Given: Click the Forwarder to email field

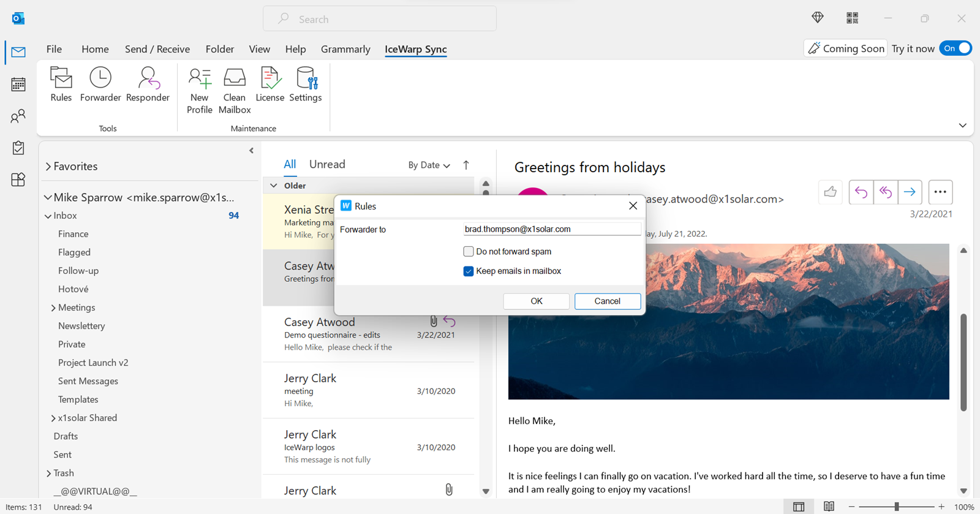Looking at the screenshot, I should pos(552,229).
